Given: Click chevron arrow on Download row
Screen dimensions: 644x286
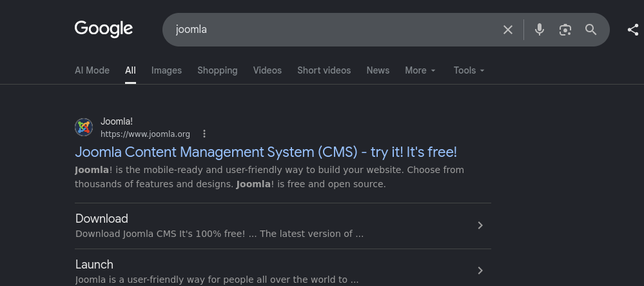Looking at the screenshot, I should tap(480, 225).
